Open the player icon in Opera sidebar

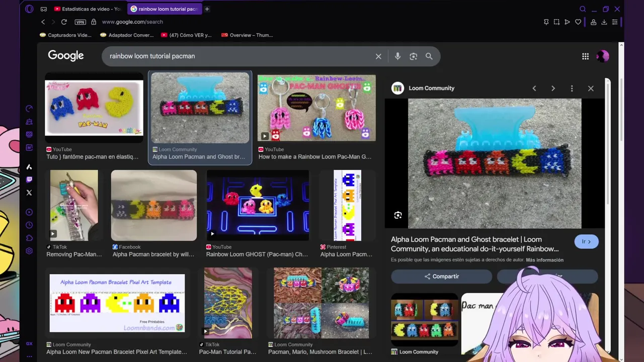point(29,212)
